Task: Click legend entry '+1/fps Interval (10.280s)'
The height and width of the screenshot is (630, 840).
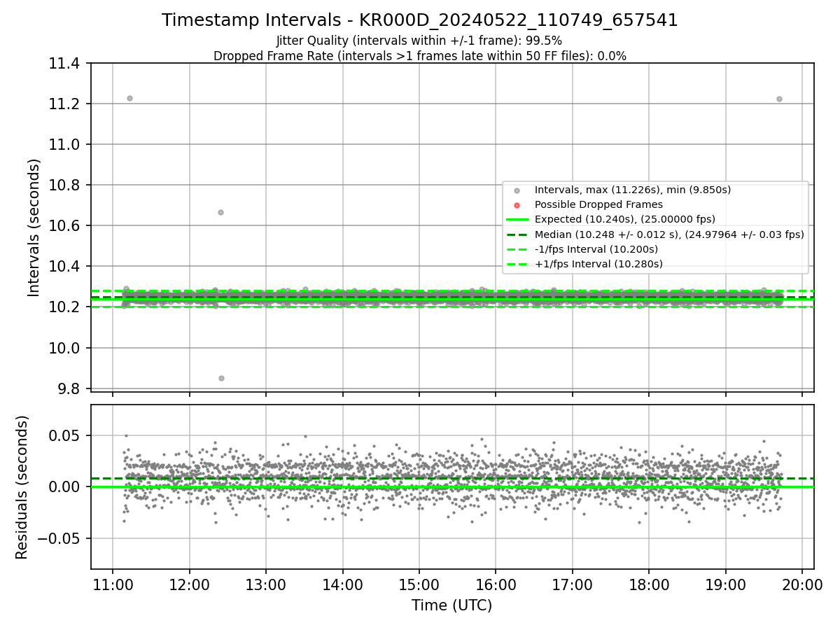Action: [x=598, y=264]
